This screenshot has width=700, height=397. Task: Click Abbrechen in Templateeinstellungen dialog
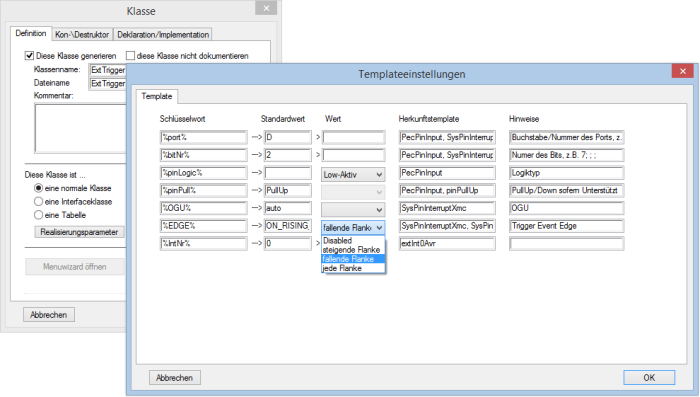click(x=175, y=378)
